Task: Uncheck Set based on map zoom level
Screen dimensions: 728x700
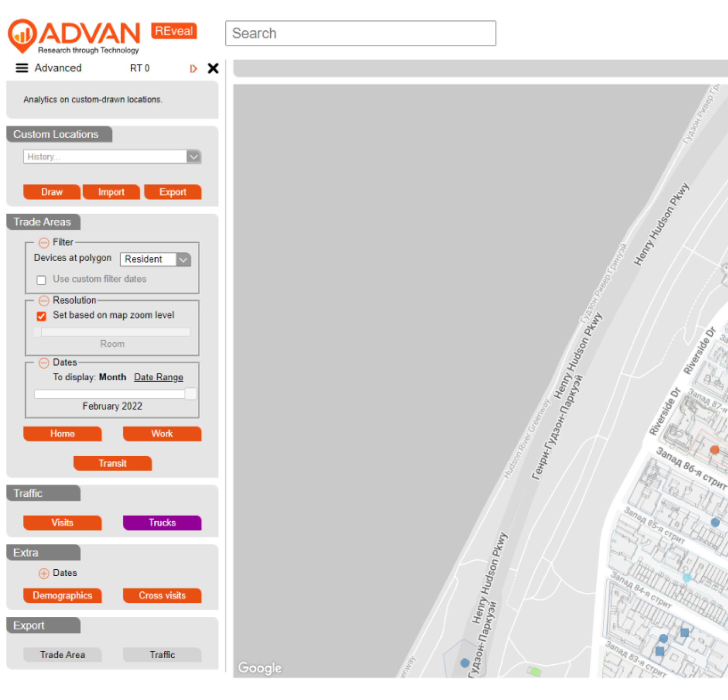Action: (x=41, y=316)
